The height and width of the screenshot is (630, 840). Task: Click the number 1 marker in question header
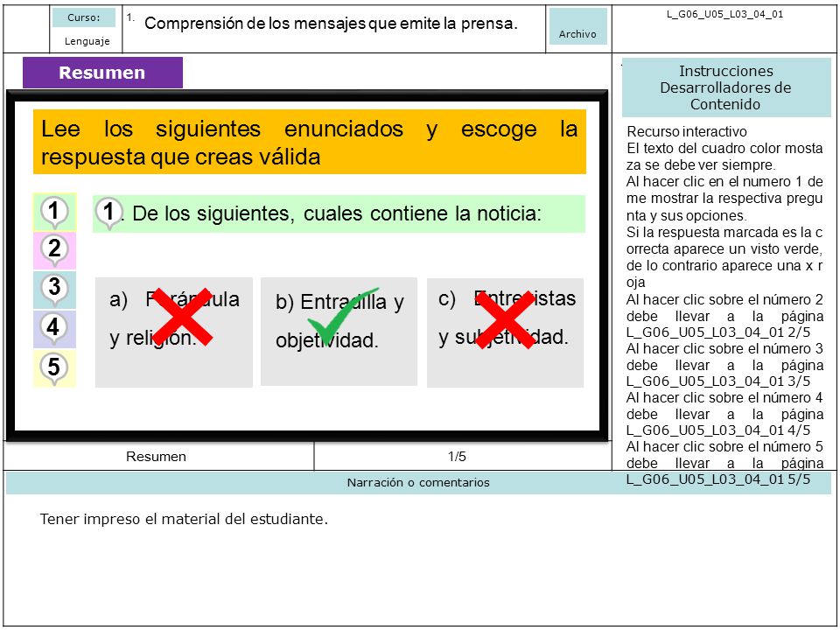[x=109, y=213]
